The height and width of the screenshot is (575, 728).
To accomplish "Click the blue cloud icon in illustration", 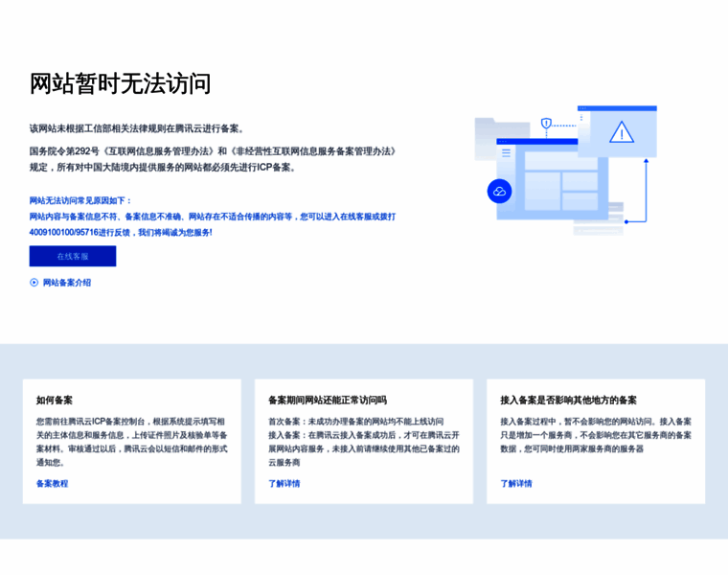I will [x=500, y=191].
